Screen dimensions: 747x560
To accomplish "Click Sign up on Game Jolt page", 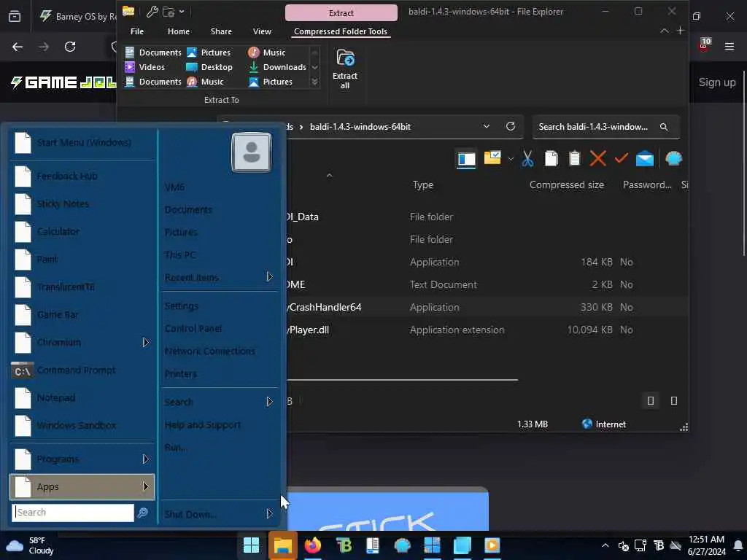I will (717, 82).
